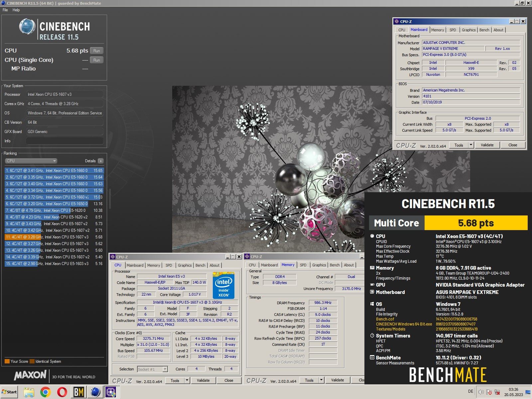532x399 pixels.
Task: Click the Windows OS icon in BenchMate panel
Action: point(372,304)
